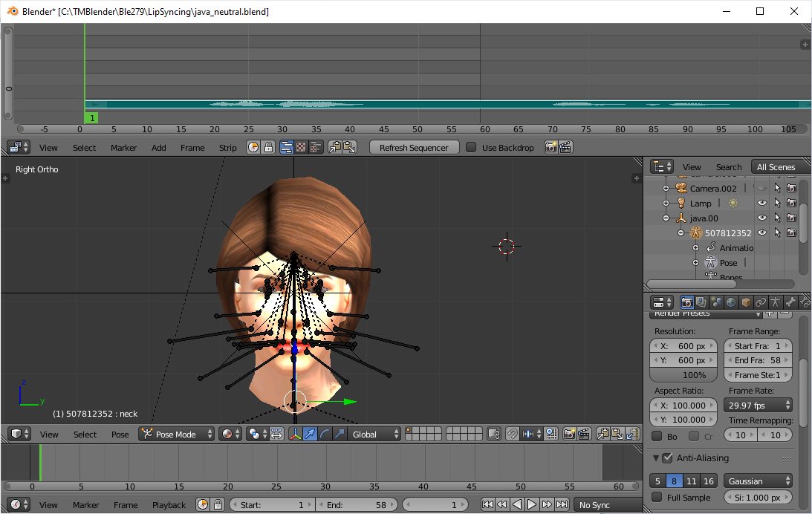Select the Translate manipulator arrow in 3D header

(310, 435)
